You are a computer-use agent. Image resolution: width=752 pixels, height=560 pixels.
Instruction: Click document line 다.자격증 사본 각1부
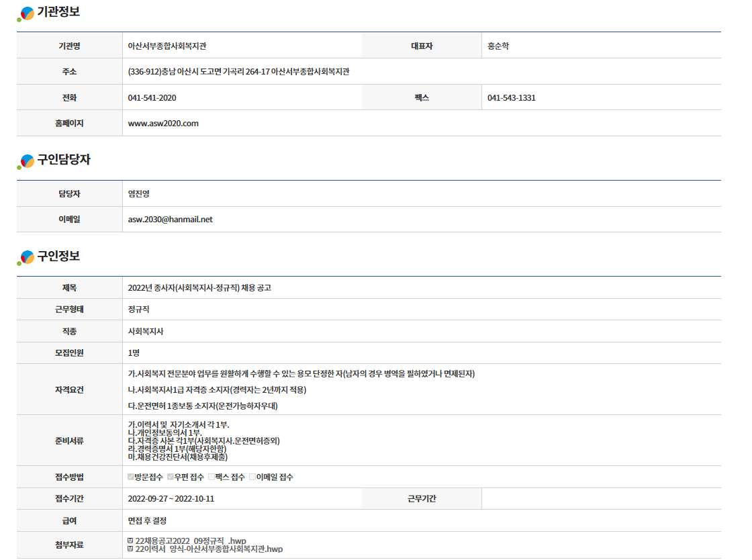pyautogui.click(x=204, y=441)
